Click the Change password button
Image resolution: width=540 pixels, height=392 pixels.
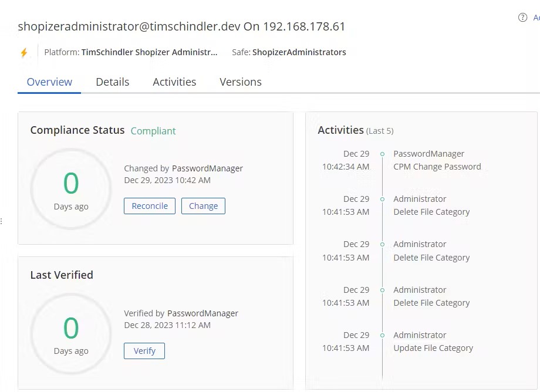[x=203, y=206]
